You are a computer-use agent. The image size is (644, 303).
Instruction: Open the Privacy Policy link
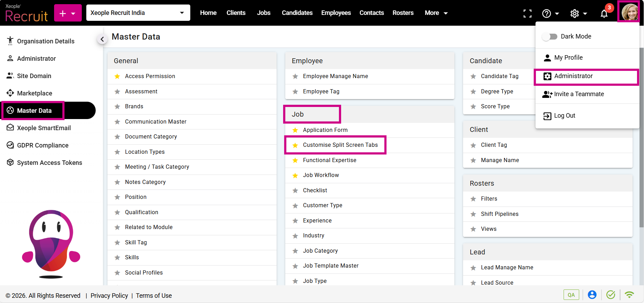pos(109,295)
